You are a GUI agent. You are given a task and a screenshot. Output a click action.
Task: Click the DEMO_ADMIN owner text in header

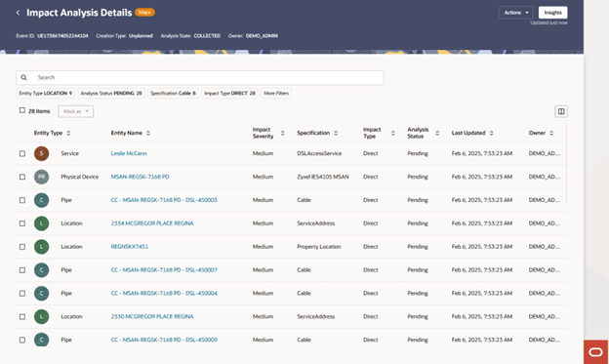point(262,36)
